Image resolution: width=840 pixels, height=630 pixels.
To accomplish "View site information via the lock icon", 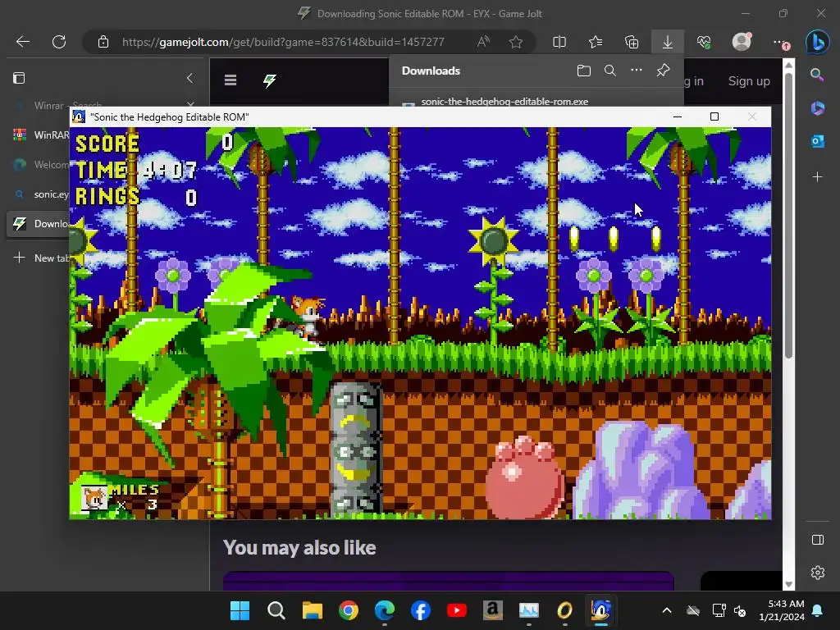I will pos(103,42).
